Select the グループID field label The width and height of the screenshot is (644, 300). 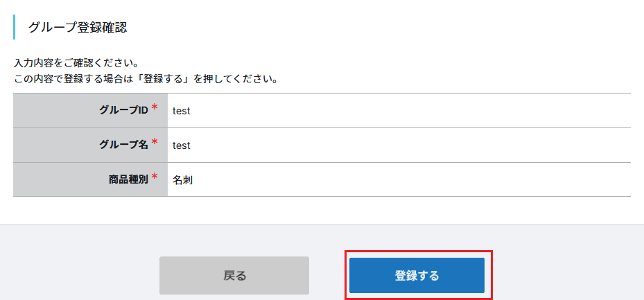pos(124,111)
